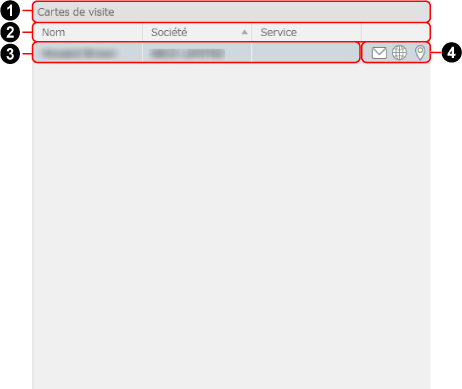The width and height of the screenshot is (462, 389).
Task: Click the envelope email icon in the row
Action: pos(379,53)
